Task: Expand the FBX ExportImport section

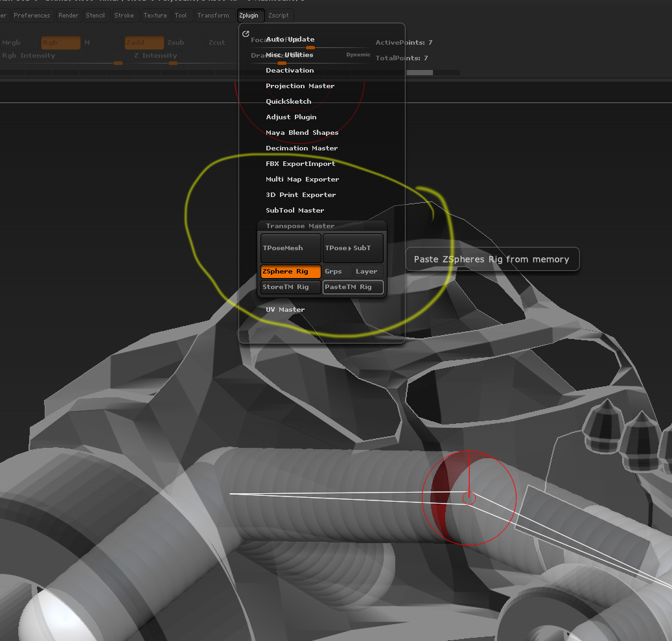Action: coord(301,164)
